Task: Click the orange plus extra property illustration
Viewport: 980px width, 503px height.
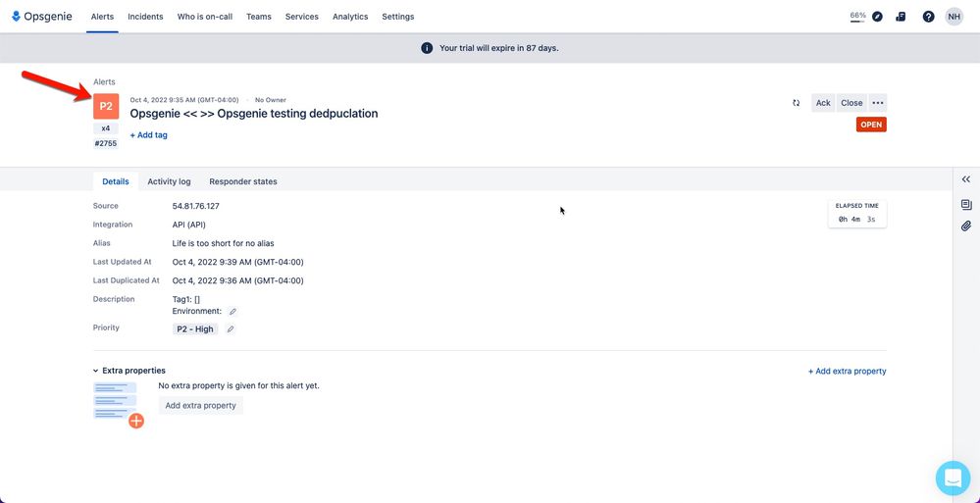Action: 136,421
